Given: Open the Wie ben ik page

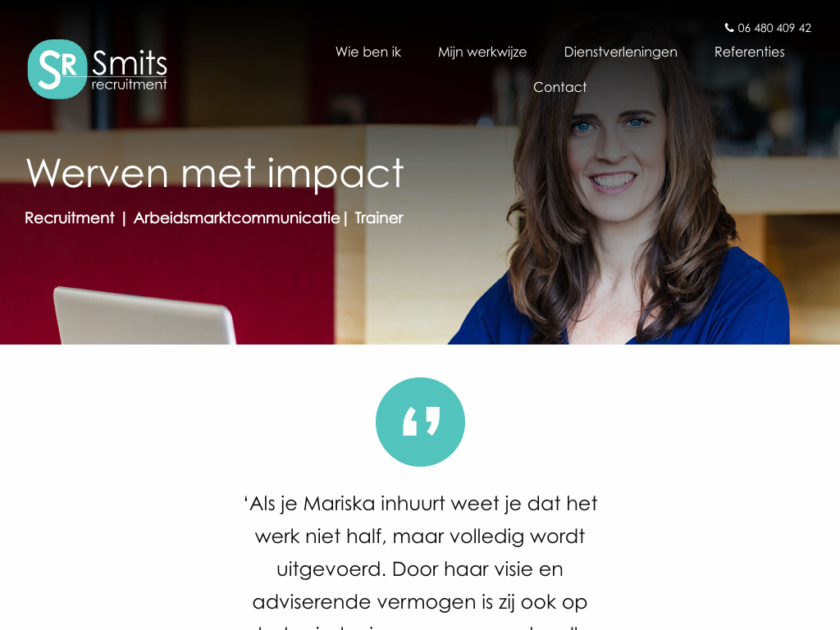Looking at the screenshot, I should tap(368, 52).
